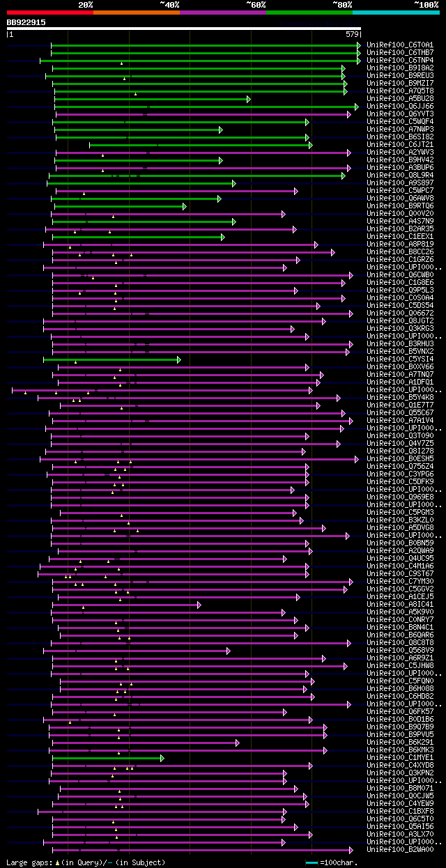Select the UniRef100_B3KZL0 label
The image size is (446, 868).
click(400, 520)
